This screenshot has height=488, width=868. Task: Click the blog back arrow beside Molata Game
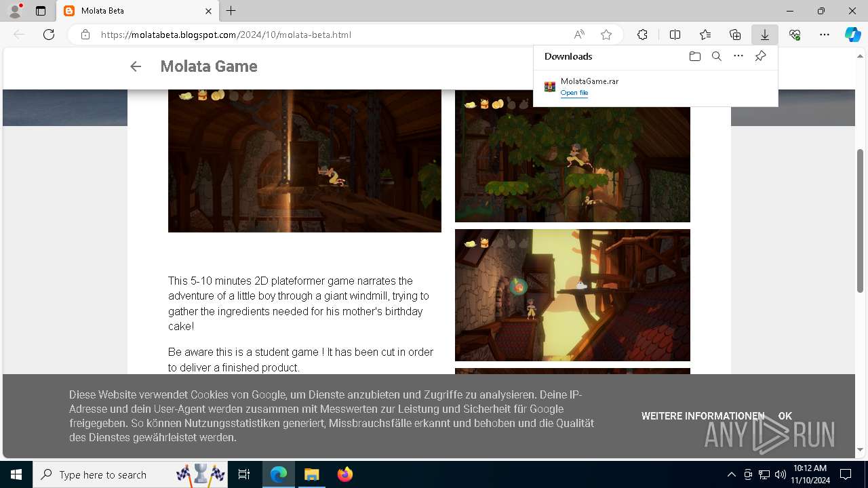136,66
